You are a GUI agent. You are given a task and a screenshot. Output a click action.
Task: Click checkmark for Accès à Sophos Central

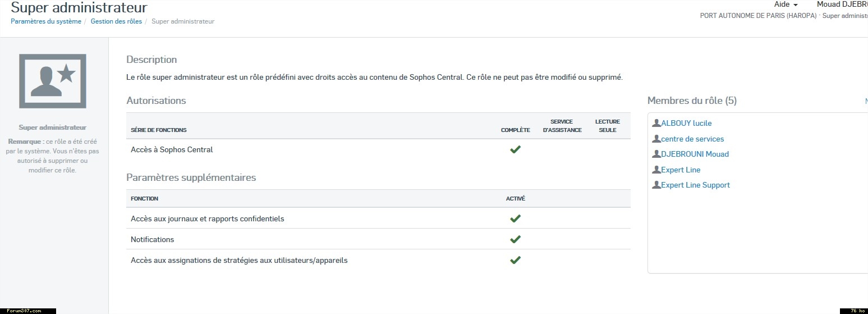(515, 149)
